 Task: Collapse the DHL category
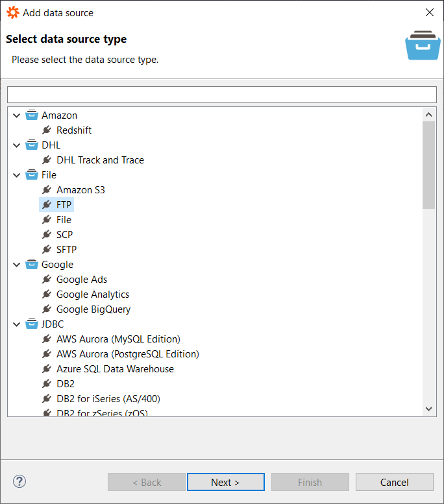pos(16,145)
